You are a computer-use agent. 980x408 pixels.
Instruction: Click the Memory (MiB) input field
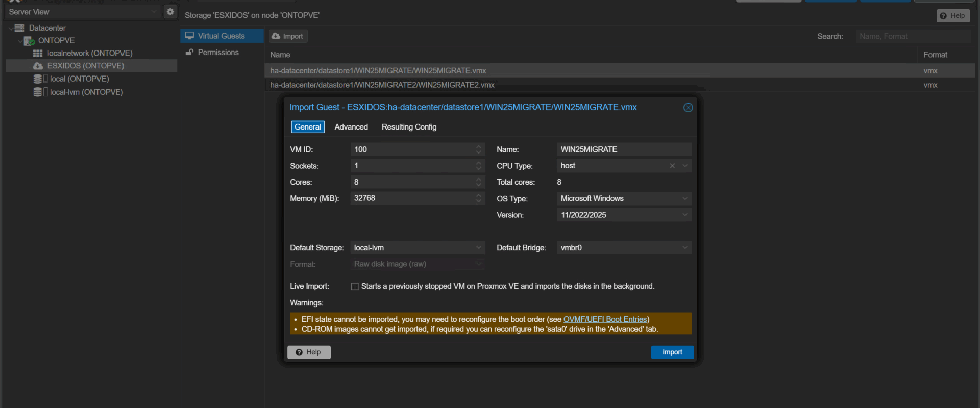tap(412, 198)
